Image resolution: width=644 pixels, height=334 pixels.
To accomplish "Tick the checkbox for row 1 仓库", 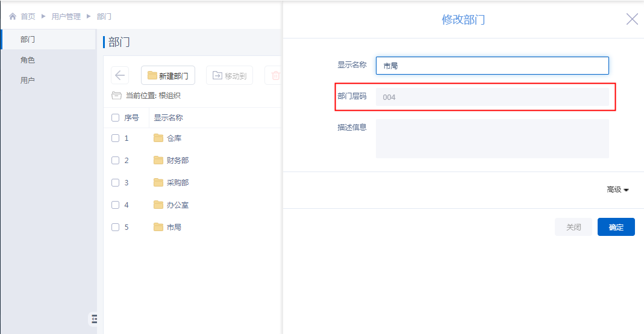I will pos(116,138).
